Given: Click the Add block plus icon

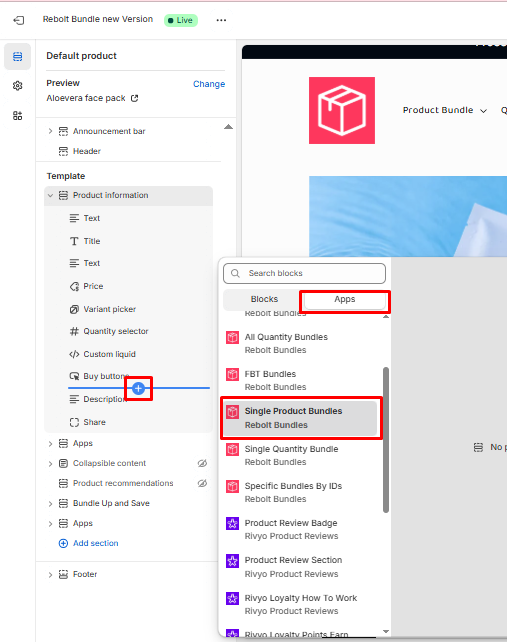Looking at the screenshot, I should (138, 388).
